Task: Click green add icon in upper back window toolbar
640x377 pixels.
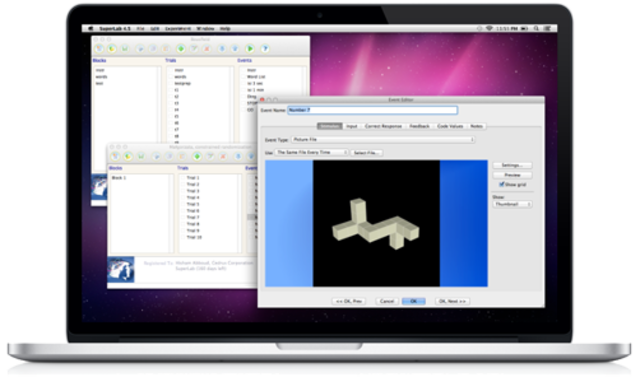Action: [181, 49]
